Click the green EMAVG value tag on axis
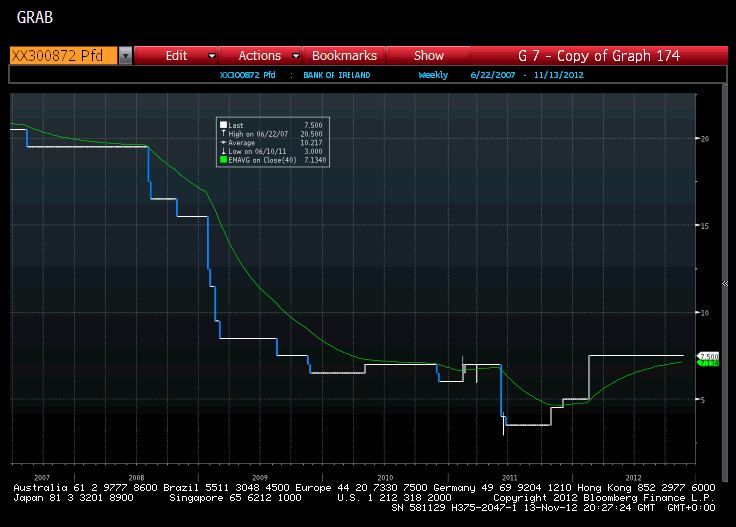 708,363
